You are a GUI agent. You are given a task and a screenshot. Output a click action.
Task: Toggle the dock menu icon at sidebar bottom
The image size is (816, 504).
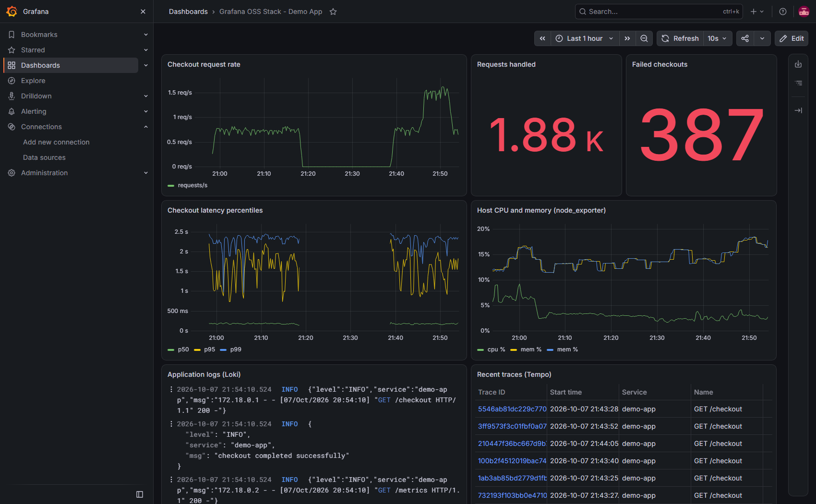click(140, 494)
